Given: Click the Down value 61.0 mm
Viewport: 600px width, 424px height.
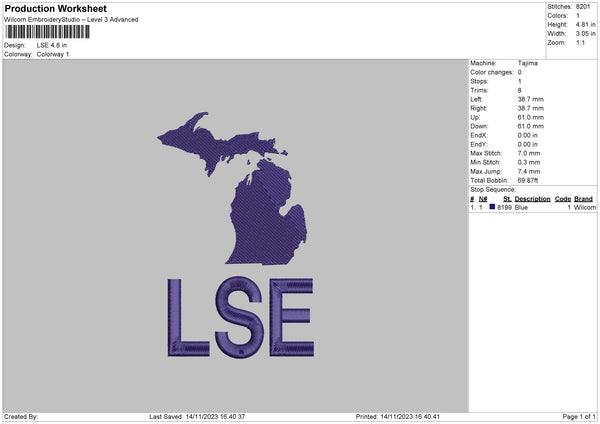Looking at the screenshot, I should click(530, 126).
